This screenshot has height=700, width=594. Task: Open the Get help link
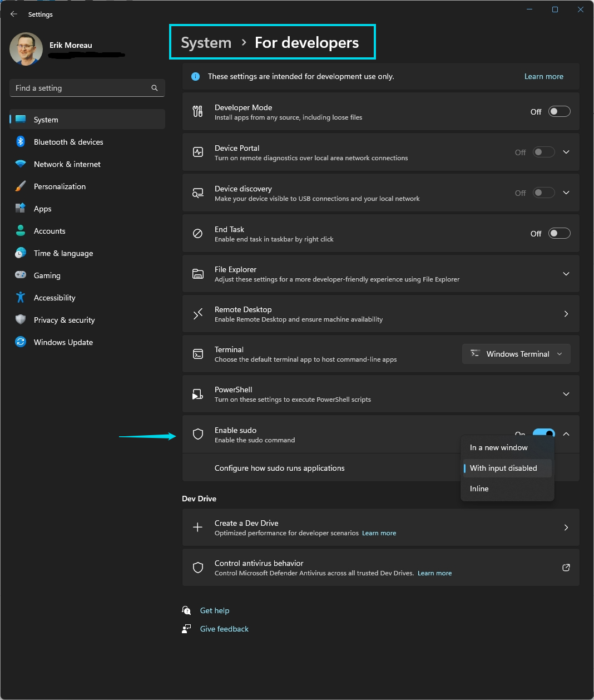(x=215, y=610)
